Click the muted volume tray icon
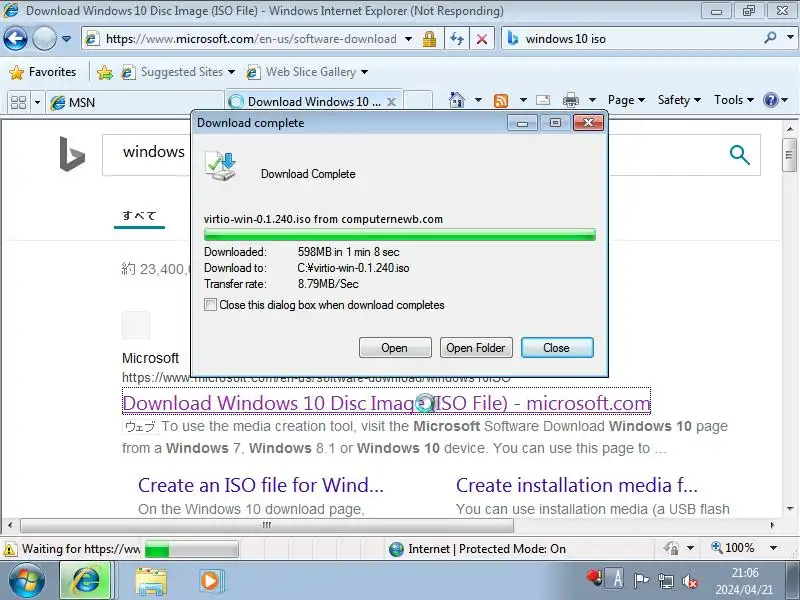Image resolution: width=800 pixels, height=600 pixels. pyautogui.click(x=690, y=581)
